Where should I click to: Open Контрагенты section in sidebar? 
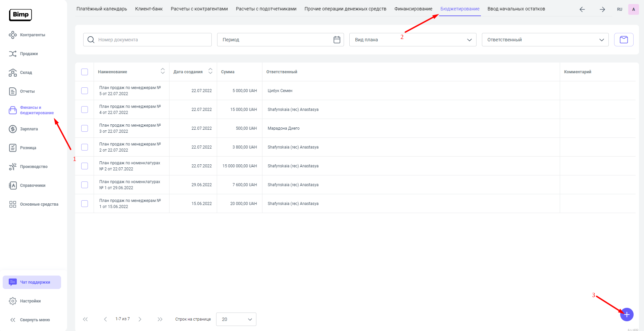pos(32,35)
